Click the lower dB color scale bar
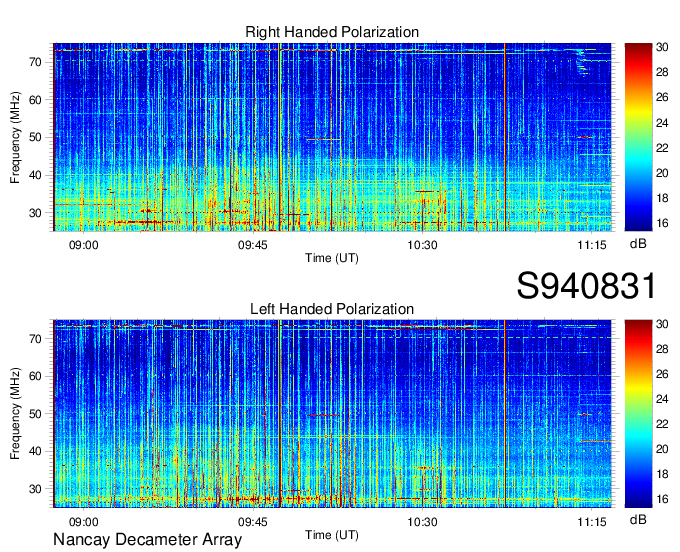Viewport: 680px width, 552px height. 638,414
